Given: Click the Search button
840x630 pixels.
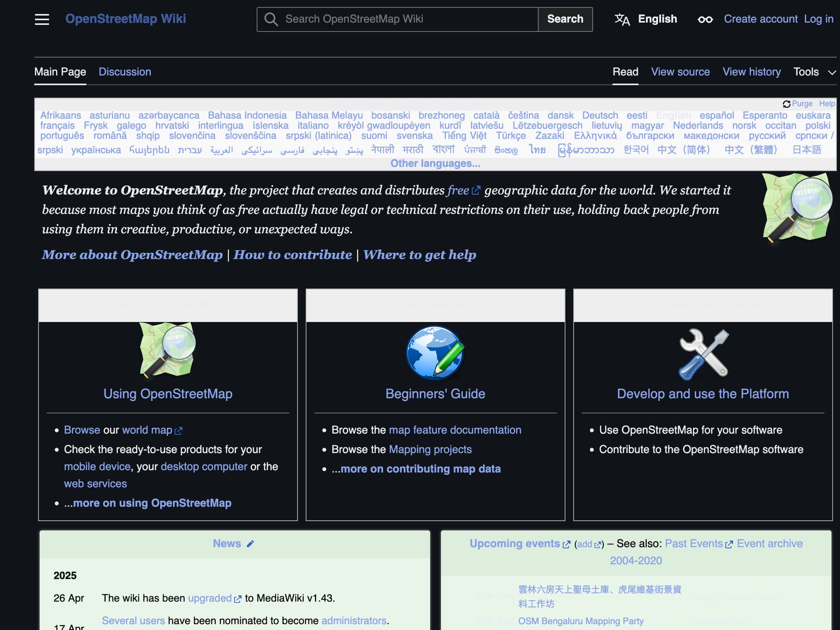Looking at the screenshot, I should coord(565,19).
